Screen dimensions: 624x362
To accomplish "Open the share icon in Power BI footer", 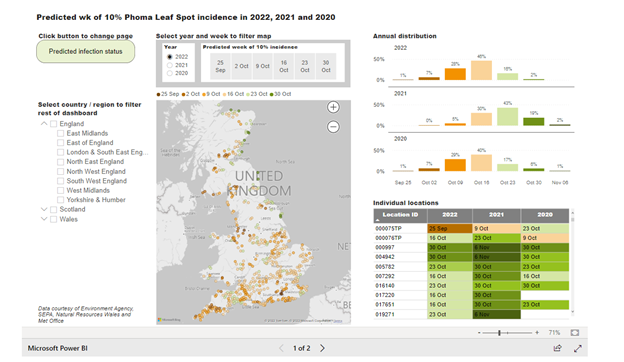I will (x=558, y=348).
